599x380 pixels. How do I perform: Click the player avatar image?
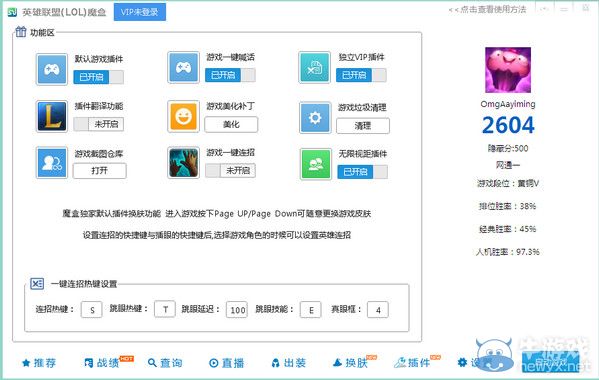point(508,70)
